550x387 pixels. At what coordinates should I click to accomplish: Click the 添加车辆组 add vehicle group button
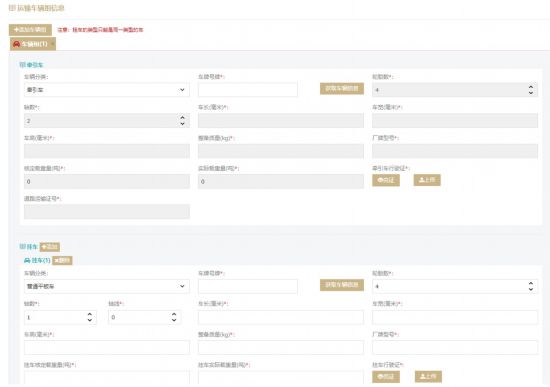click(x=30, y=30)
